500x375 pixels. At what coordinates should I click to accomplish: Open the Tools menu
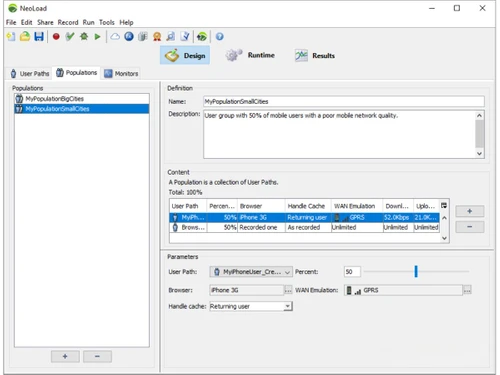pyautogui.click(x=107, y=22)
